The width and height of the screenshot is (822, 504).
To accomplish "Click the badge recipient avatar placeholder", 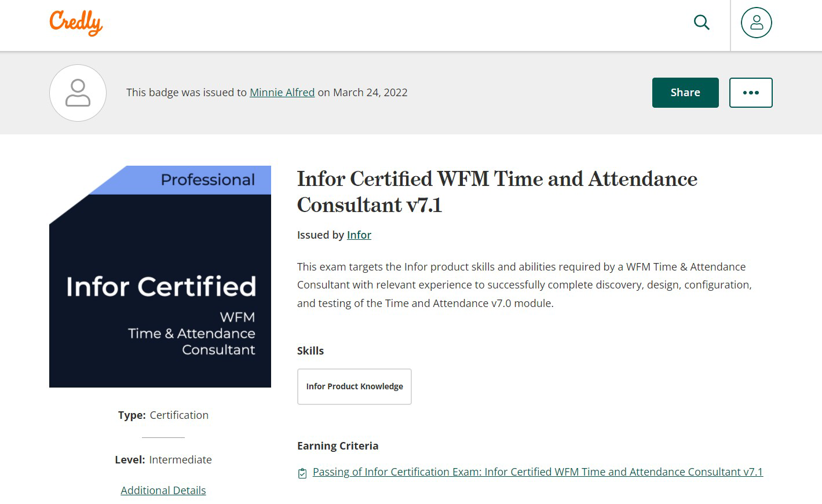I will pyautogui.click(x=78, y=93).
